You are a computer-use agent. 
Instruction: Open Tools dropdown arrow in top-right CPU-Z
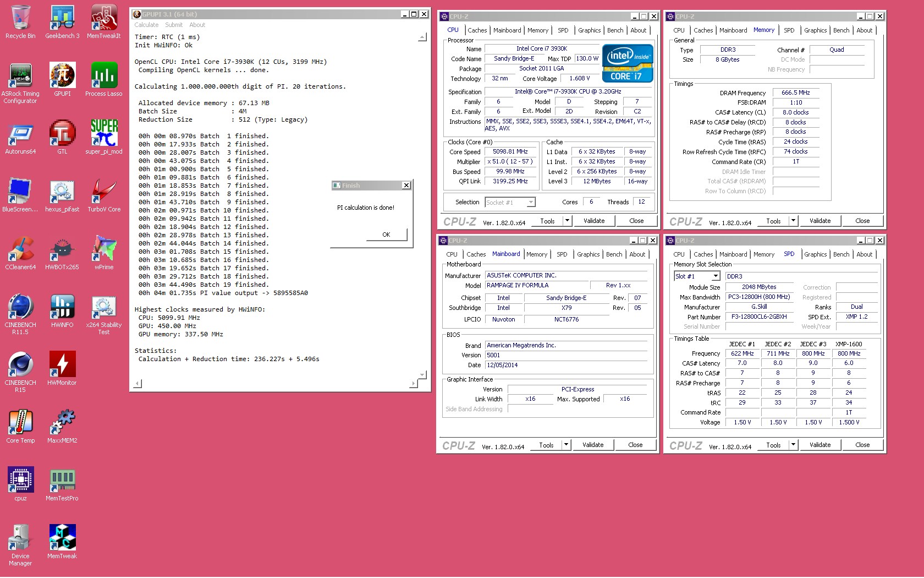793,221
